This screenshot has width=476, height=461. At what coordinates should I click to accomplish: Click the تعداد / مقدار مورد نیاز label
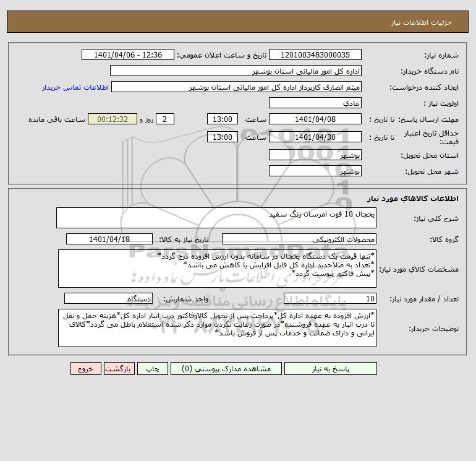coord(424,299)
